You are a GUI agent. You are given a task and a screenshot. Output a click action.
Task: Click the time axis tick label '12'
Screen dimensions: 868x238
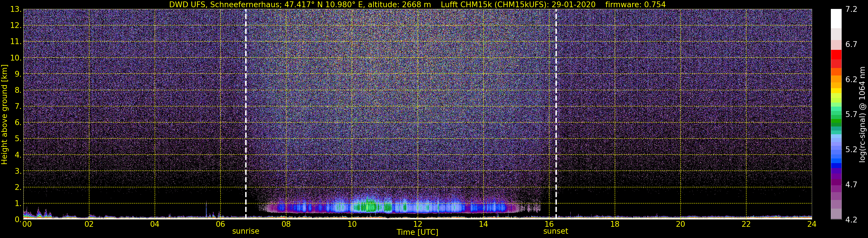click(417, 224)
